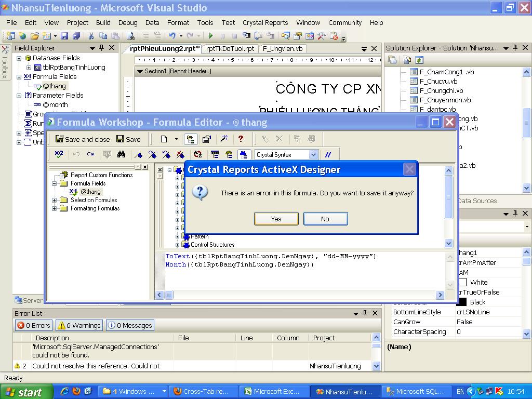Click the Check formula X+2 icon
Viewport: 532px width, 399px height.
point(59,155)
